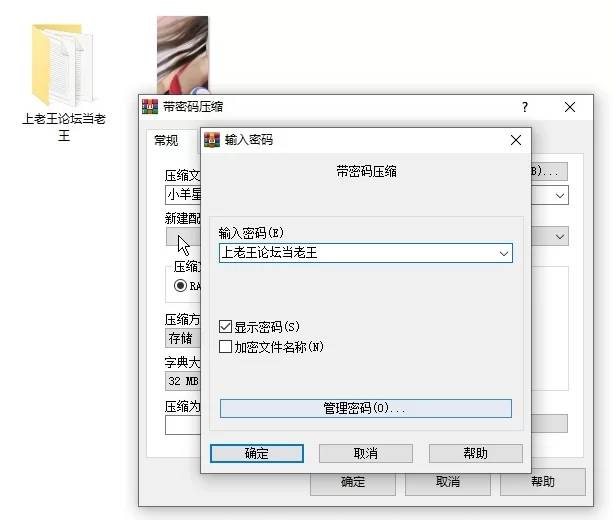This screenshot has height=520, width=613.
Task: Toggle the 显示密码(S) checkbox
Action: (x=225, y=326)
